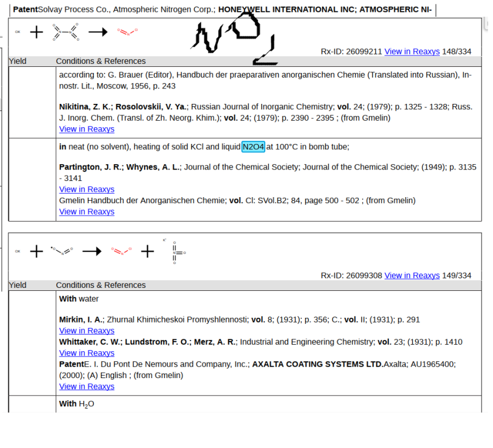Open View in Reaxys under Du Pont patent

pyautogui.click(x=87, y=386)
